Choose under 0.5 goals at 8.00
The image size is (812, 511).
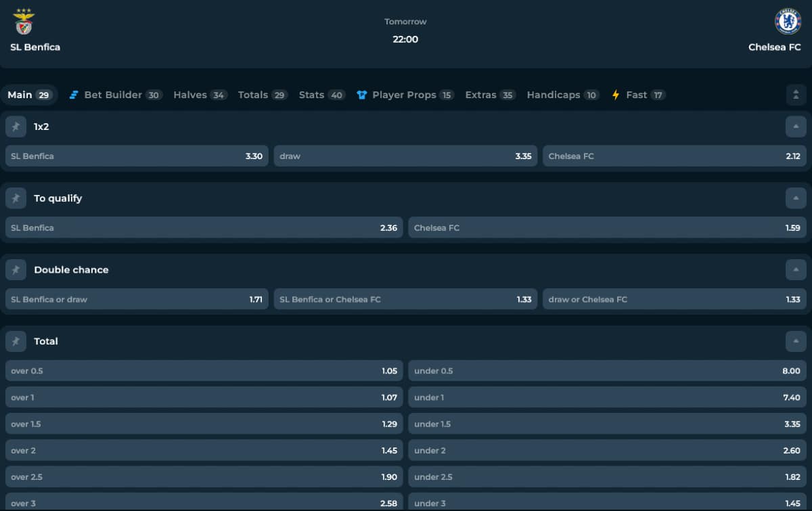pyautogui.click(x=608, y=371)
